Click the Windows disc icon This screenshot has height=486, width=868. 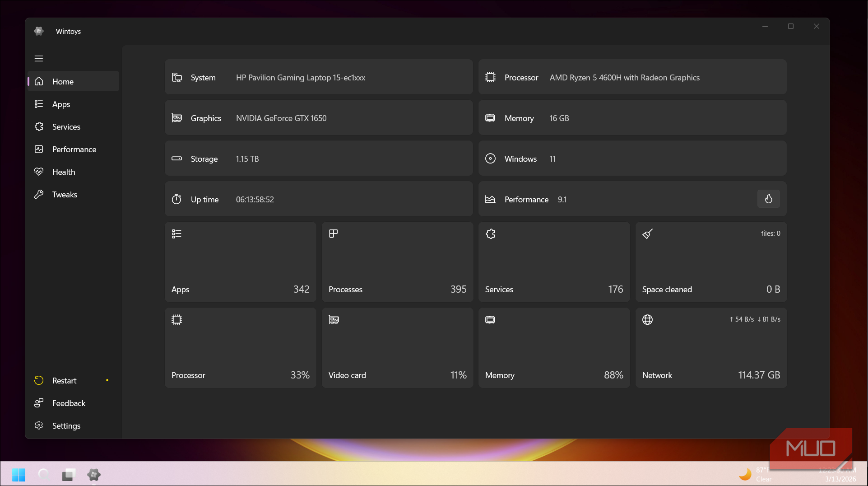point(490,159)
